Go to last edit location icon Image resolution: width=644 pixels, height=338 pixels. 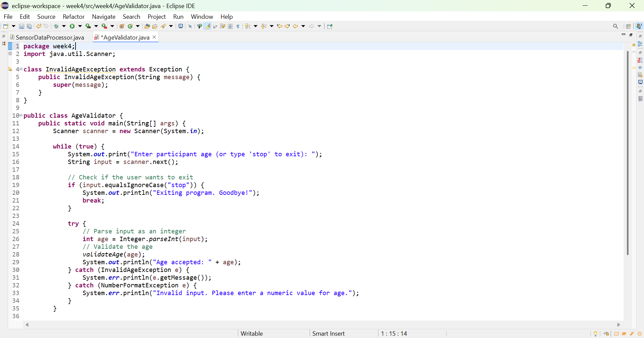279,26
